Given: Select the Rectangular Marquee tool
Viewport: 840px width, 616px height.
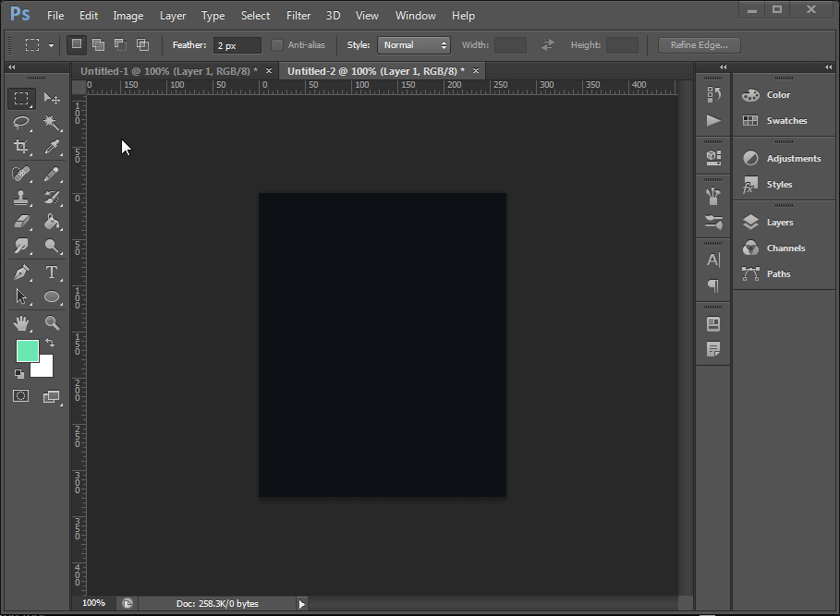Looking at the screenshot, I should pyautogui.click(x=22, y=99).
